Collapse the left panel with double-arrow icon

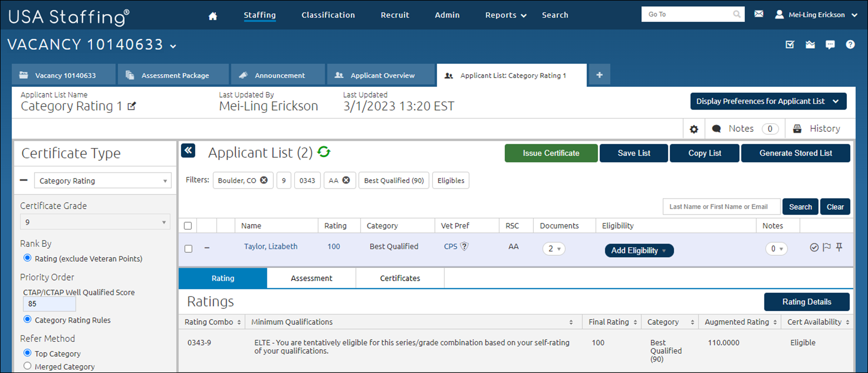point(188,151)
